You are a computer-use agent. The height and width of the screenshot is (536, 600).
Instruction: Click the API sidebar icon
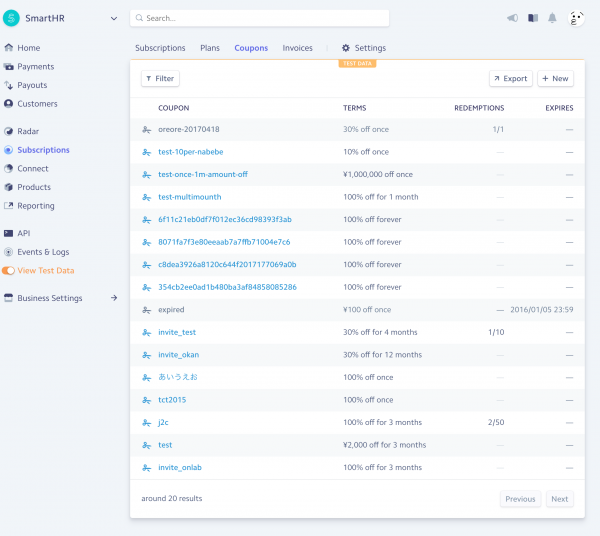[8, 233]
